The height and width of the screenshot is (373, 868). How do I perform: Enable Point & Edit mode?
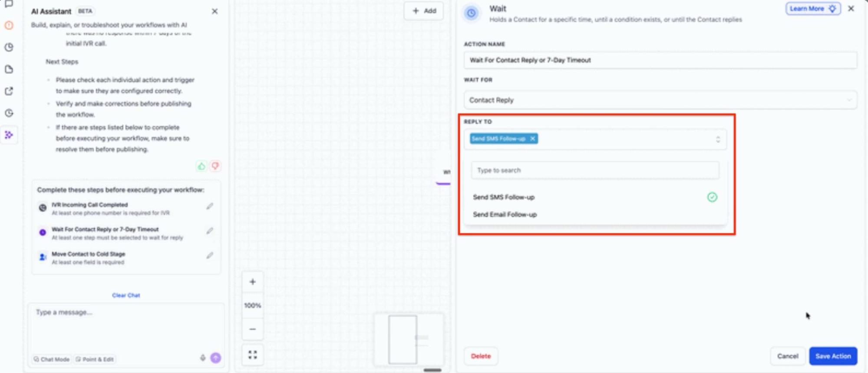[95, 359]
